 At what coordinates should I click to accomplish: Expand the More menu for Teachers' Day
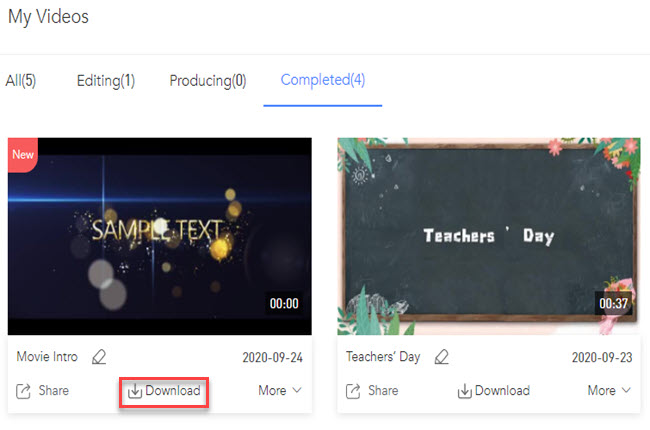point(609,390)
